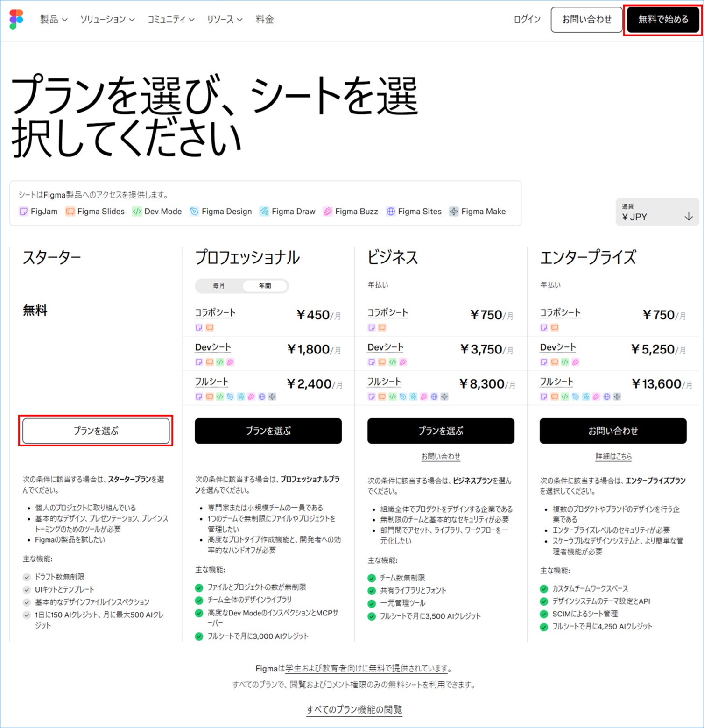Click フルシート label in the プロフェッショナル column

211,382
